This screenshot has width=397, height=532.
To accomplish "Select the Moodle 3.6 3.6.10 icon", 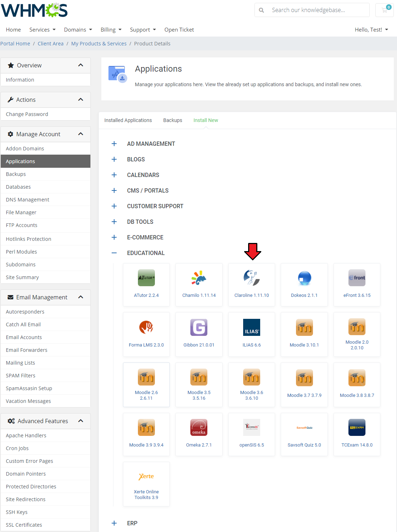I will [252, 377].
